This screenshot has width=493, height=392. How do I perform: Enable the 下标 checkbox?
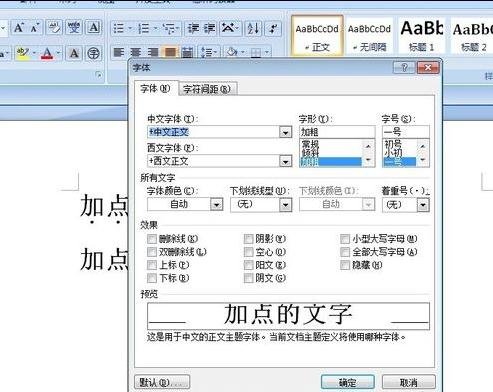click(152, 278)
